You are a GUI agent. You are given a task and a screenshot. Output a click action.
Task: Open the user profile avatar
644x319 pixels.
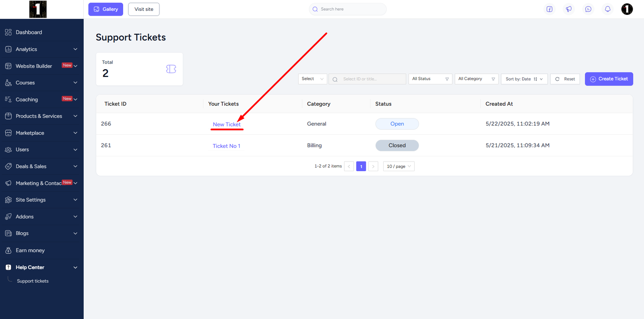627,9
